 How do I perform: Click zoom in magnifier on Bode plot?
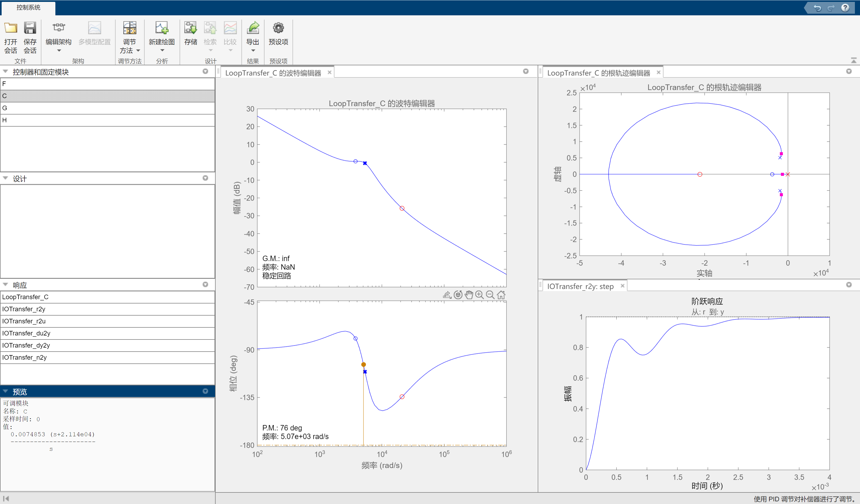480,295
